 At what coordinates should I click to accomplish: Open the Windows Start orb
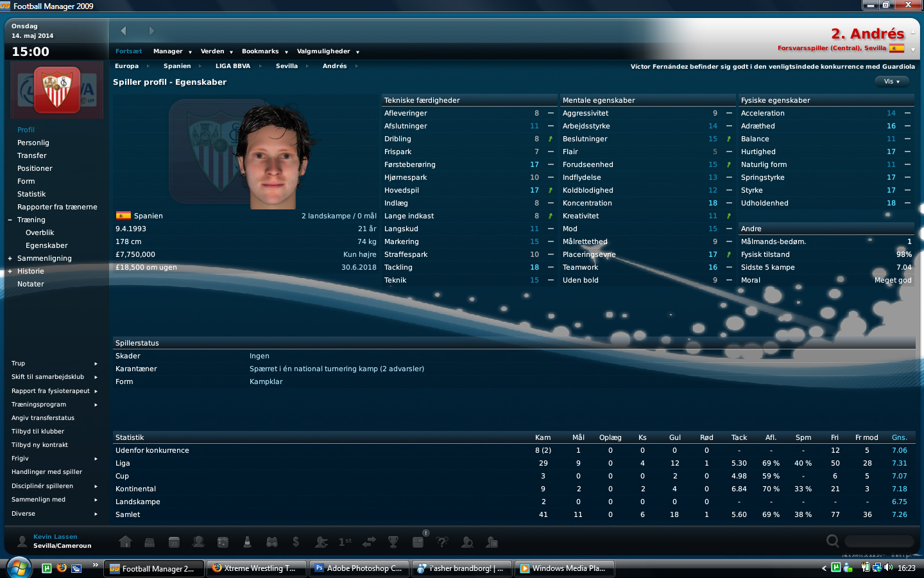pos(19,568)
